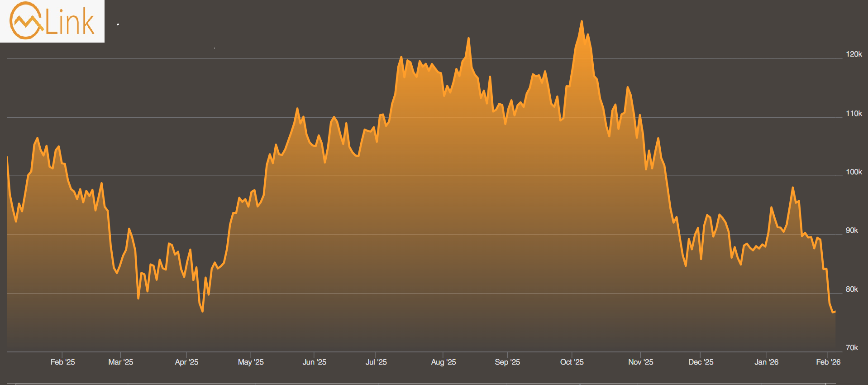The width and height of the screenshot is (868, 385).
Task: Pick the Sep '25 axis label
Action: (507, 362)
